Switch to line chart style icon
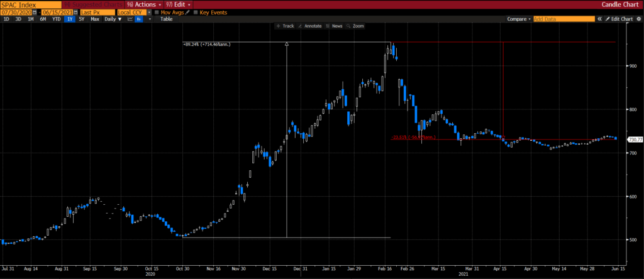The image size is (644, 279). tap(130, 19)
